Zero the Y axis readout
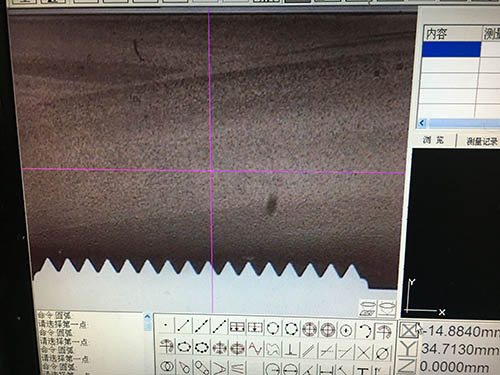Image resolution: width=500 pixels, height=375 pixels. [x=407, y=349]
